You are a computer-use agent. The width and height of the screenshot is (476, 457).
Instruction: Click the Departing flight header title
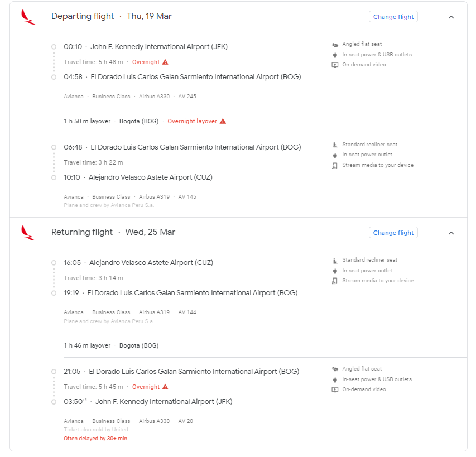83,16
